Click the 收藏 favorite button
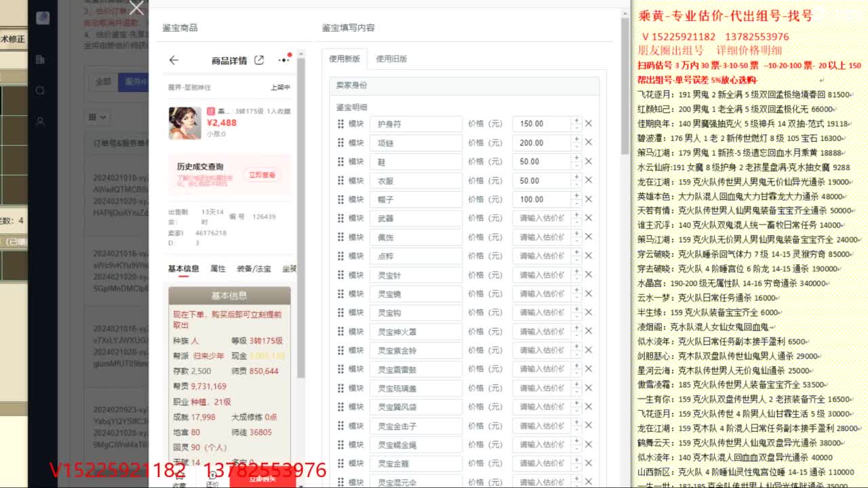The width and height of the screenshot is (868, 488). [179, 480]
